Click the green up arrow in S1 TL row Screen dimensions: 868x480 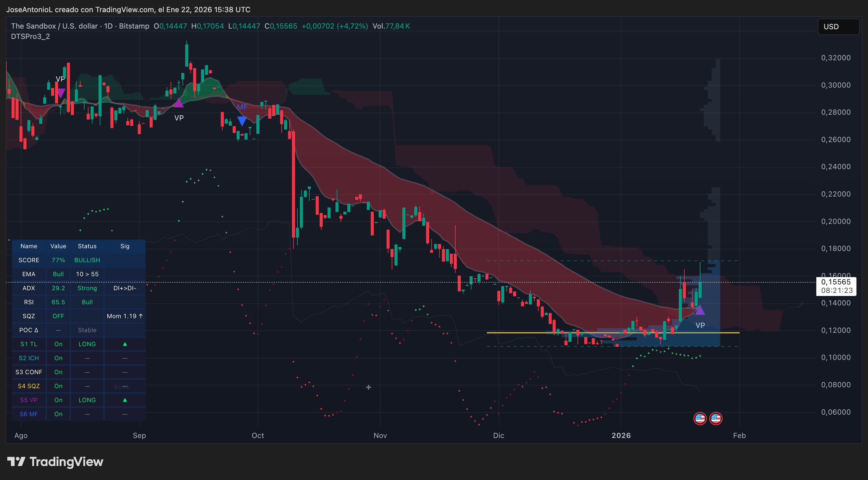click(125, 344)
